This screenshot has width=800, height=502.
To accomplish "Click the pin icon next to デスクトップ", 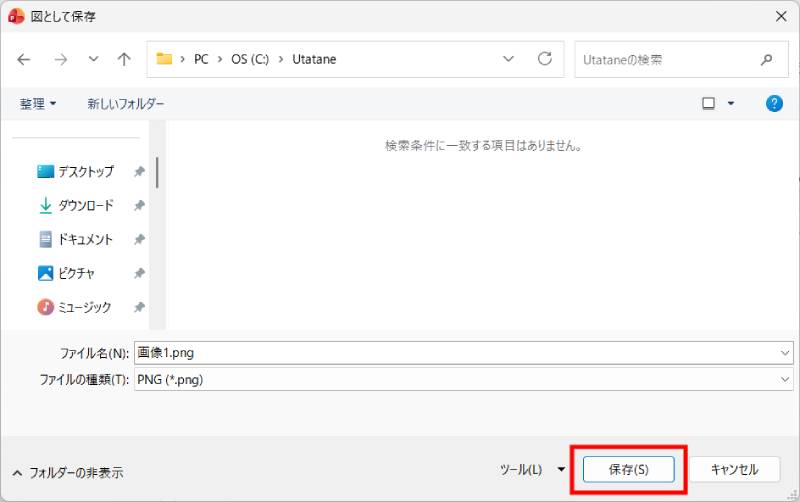I will 139,172.
